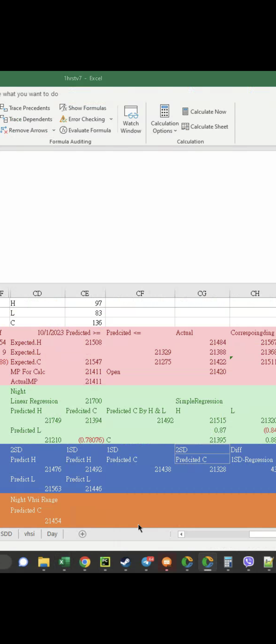Toggle Show Formulas in Formula Auditing

[x=83, y=108]
